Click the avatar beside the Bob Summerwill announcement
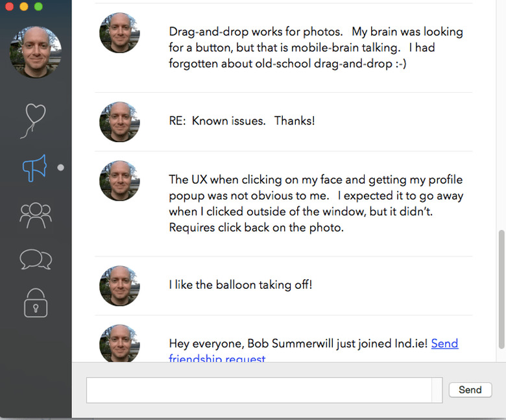This screenshot has width=506, height=420. tap(119, 343)
